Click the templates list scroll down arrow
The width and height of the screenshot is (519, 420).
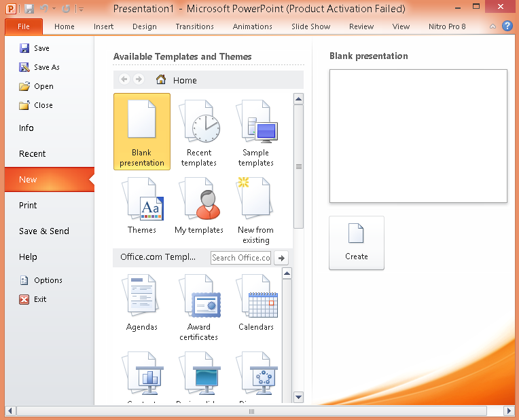click(298, 396)
